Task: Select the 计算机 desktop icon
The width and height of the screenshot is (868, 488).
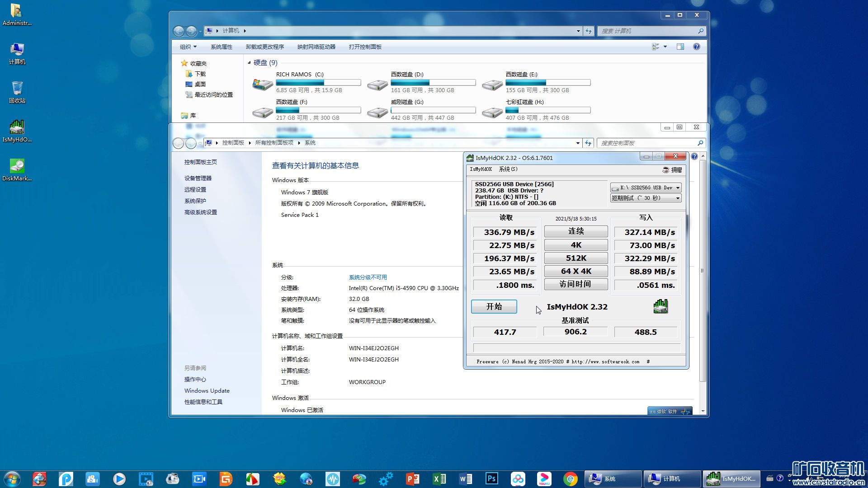Action: pyautogui.click(x=17, y=53)
